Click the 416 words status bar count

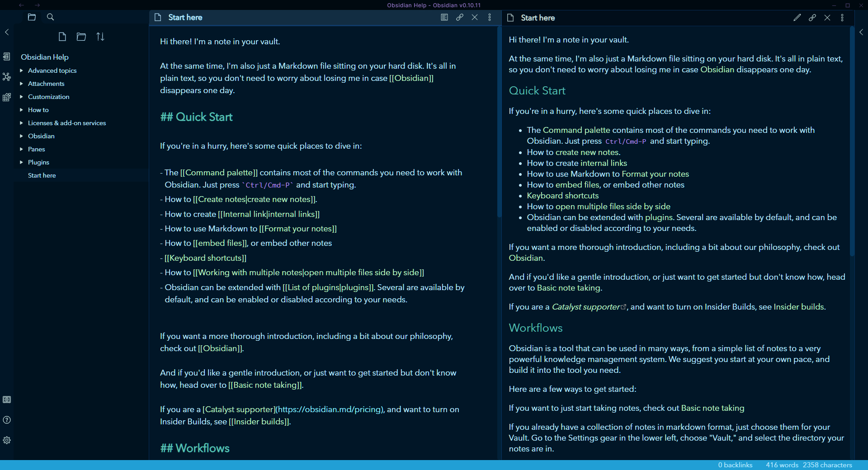click(782, 465)
